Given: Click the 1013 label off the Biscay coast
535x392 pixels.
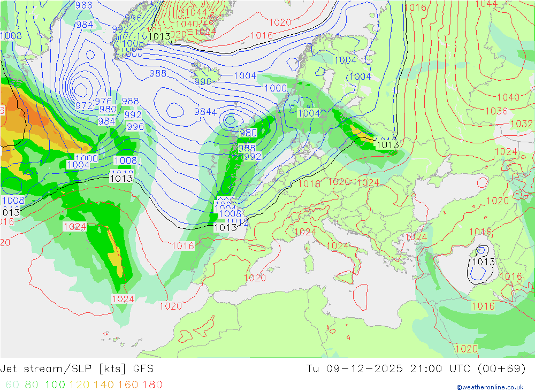Looking at the screenshot, I should click(226, 227).
